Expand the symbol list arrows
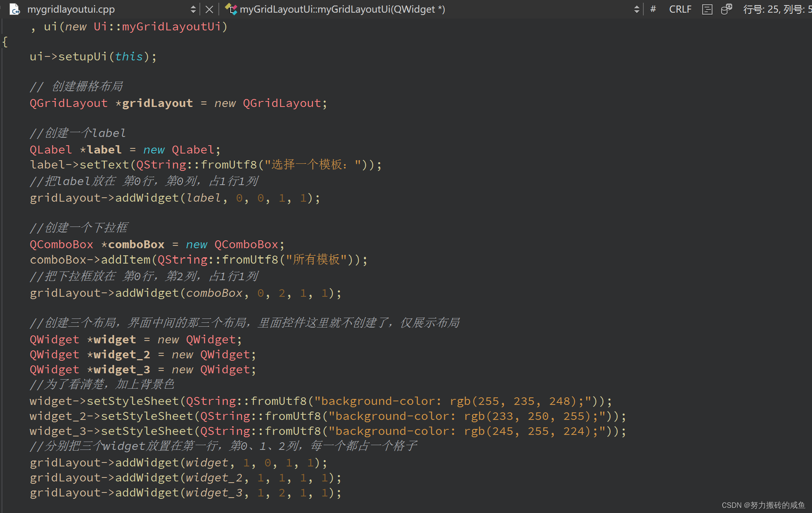The width and height of the screenshot is (812, 513). coord(636,9)
